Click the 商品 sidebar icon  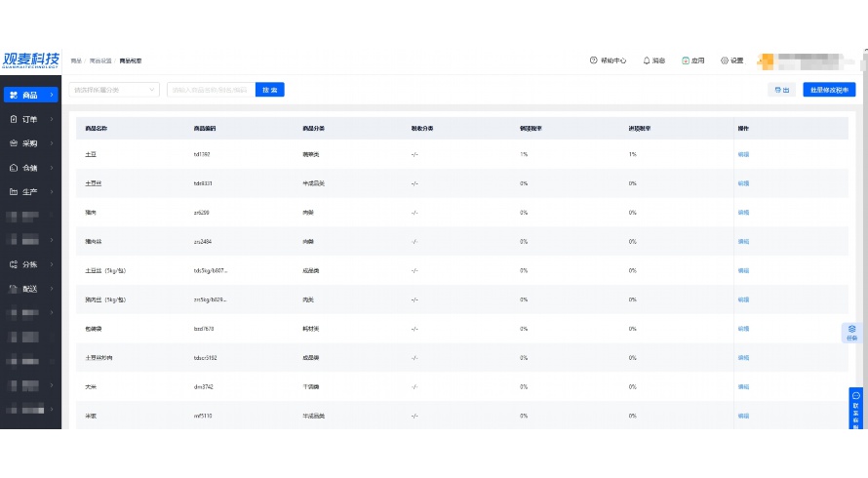[x=14, y=95]
